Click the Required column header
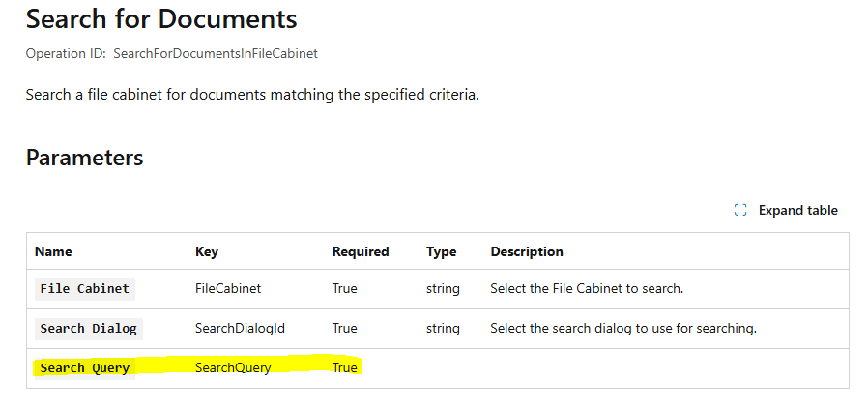The width and height of the screenshot is (868, 408). click(x=360, y=251)
